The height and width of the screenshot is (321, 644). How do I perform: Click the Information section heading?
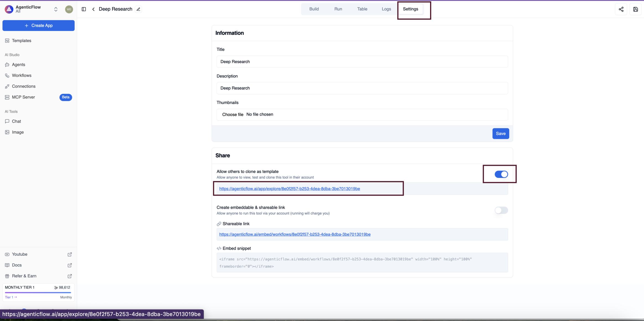click(x=230, y=33)
